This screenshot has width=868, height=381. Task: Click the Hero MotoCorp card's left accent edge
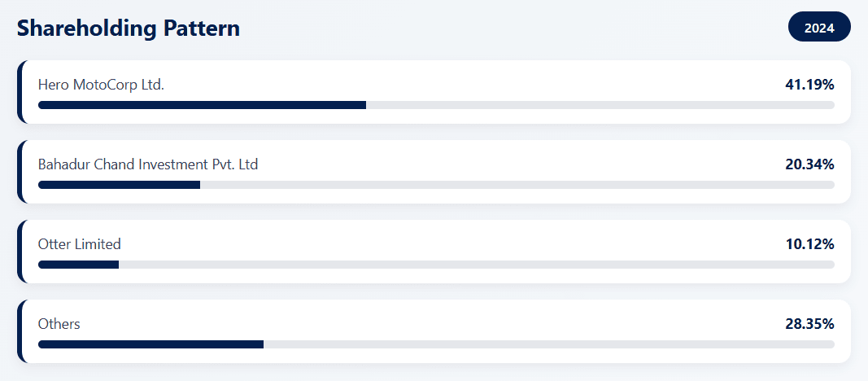(20, 92)
